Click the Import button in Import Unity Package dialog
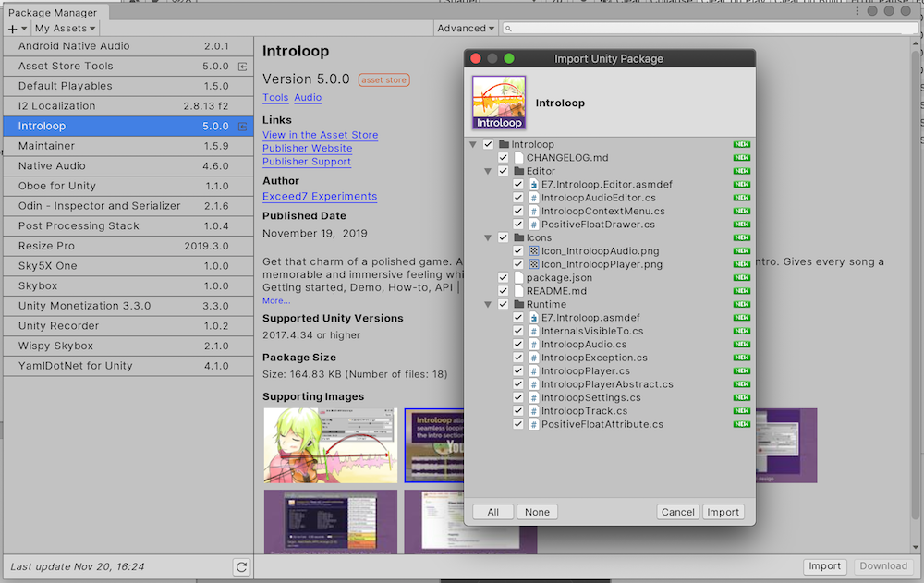924x583 pixels. pyautogui.click(x=723, y=512)
